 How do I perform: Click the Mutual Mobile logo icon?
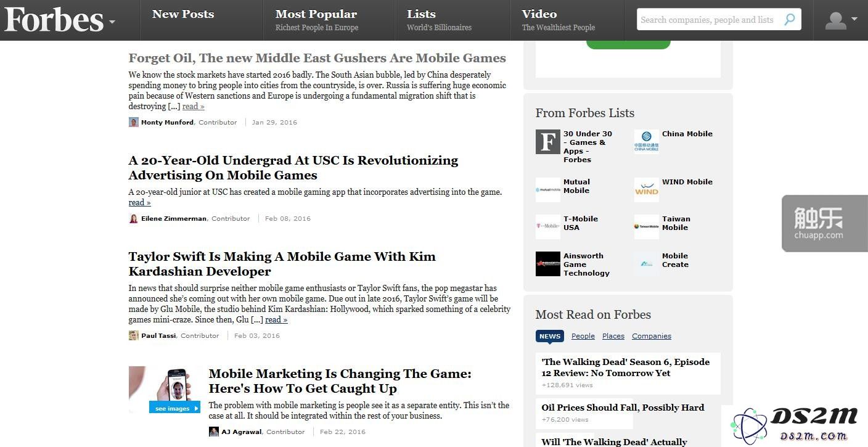click(547, 190)
